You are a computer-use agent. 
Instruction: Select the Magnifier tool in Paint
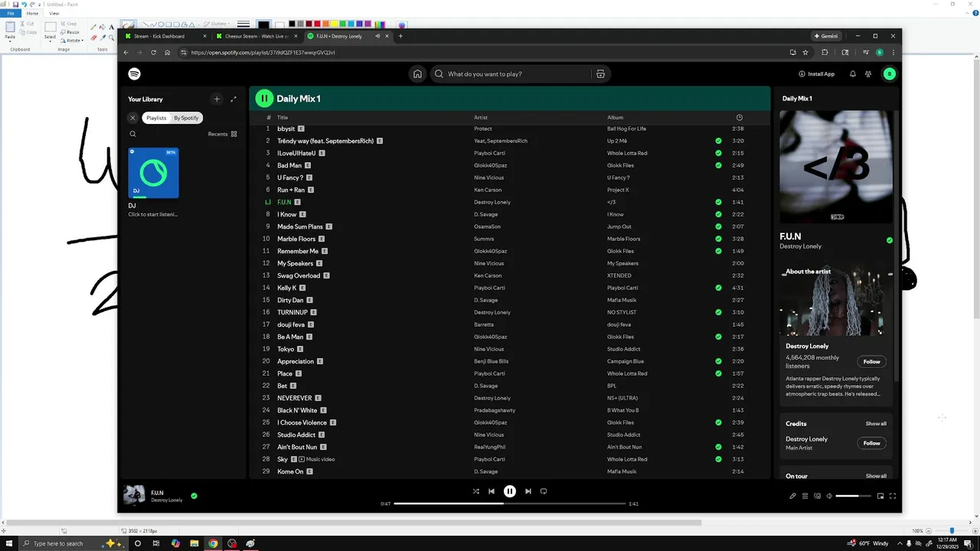pyautogui.click(x=111, y=37)
